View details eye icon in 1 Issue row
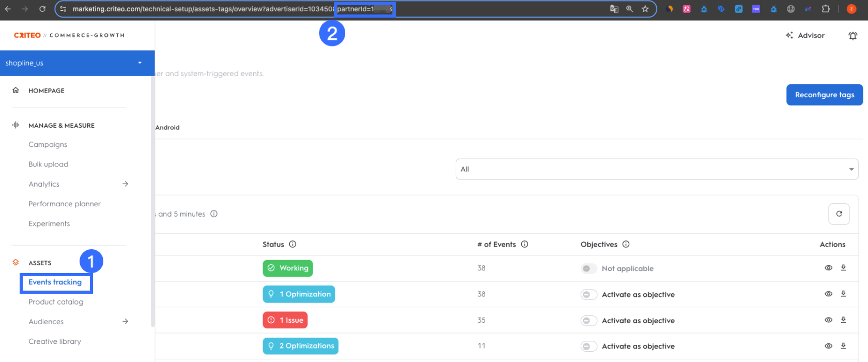Image resolution: width=868 pixels, height=362 pixels. pos(828,320)
